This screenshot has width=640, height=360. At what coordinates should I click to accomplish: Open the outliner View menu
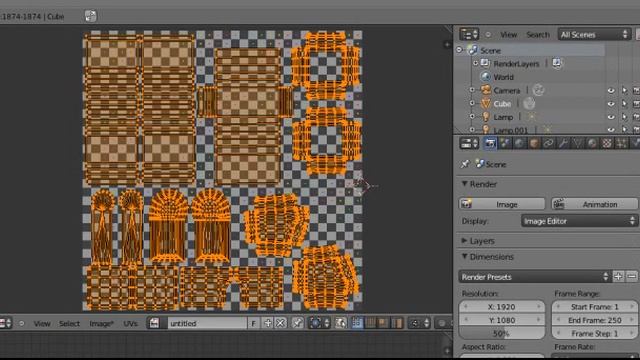pos(509,35)
